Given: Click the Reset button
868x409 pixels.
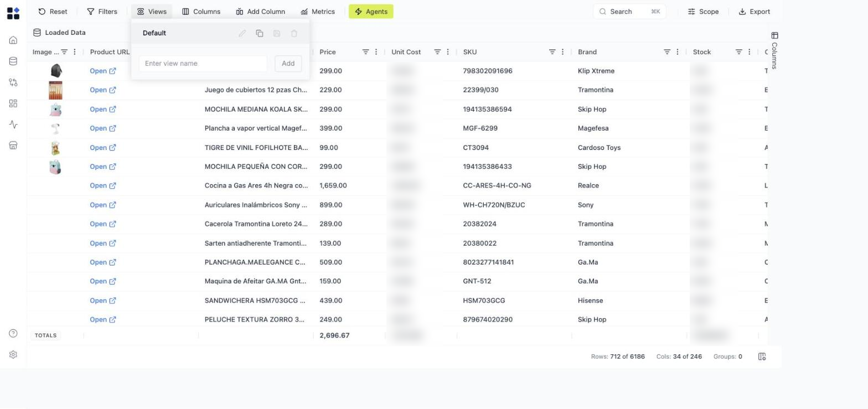Looking at the screenshot, I should [53, 12].
